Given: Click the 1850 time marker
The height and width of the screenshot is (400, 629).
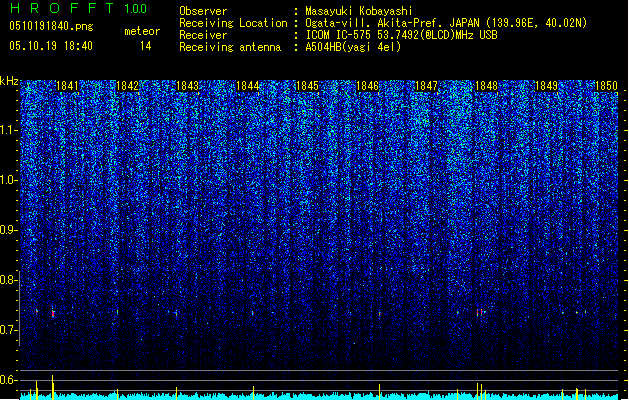Looking at the screenshot, I should 606,86.
